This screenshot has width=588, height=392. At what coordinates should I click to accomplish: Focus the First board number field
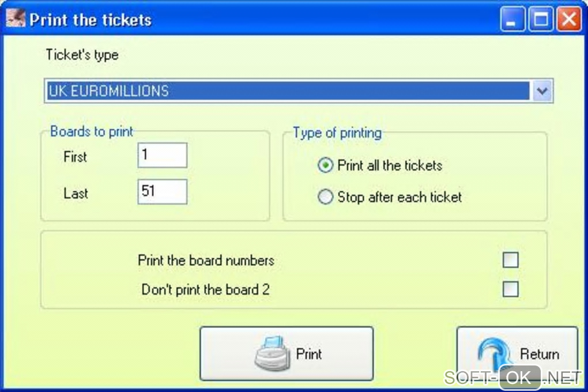pyautogui.click(x=162, y=156)
